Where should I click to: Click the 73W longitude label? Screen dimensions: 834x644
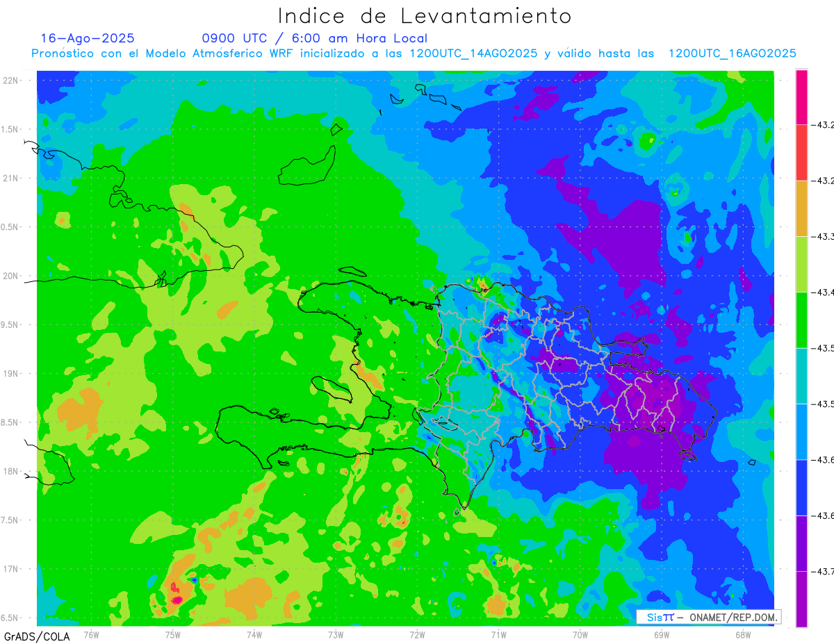pos(336,634)
